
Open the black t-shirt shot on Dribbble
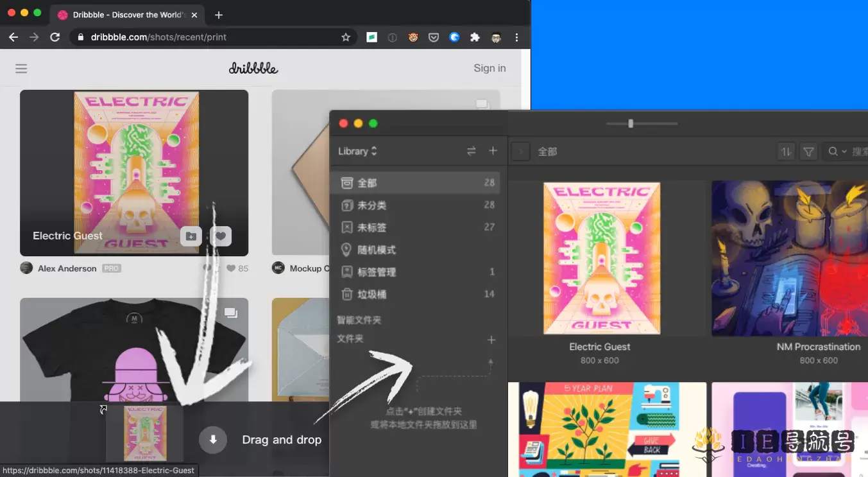[134, 350]
